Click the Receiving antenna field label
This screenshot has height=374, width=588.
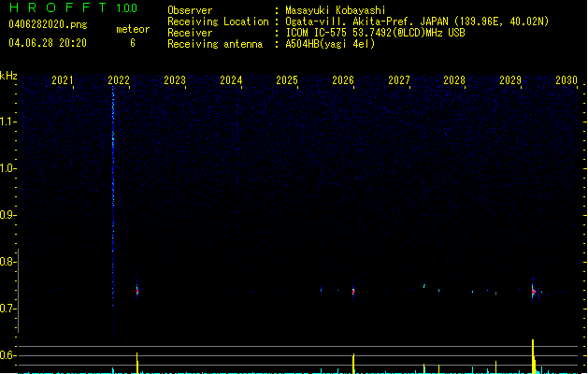pyautogui.click(x=215, y=44)
